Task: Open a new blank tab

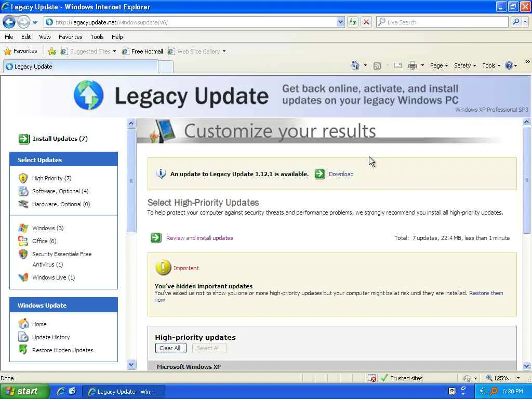Action: click(166, 67)
